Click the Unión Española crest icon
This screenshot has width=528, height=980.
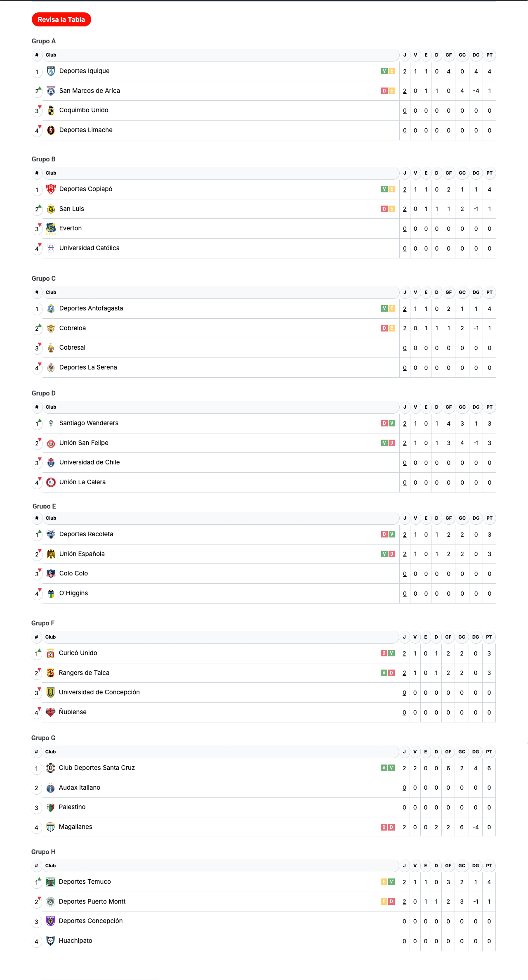[51, 554]
